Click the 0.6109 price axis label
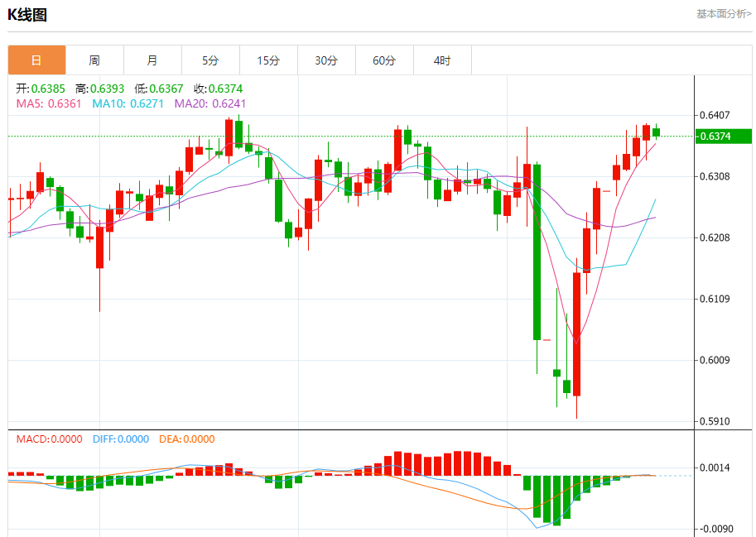Screen dimensions: 756x537 pos(715,299)
